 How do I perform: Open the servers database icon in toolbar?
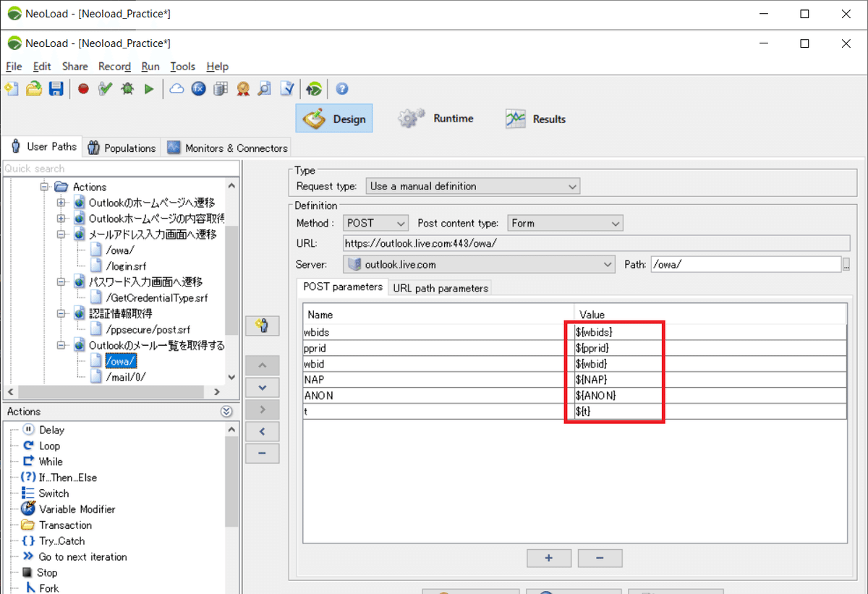point(221,88)
